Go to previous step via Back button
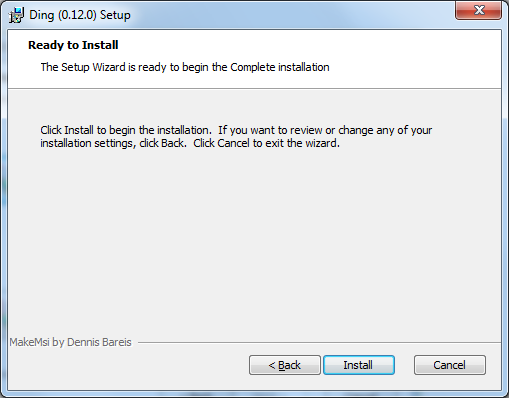Viewport: 509px width, 398px height. click(285, 365)
